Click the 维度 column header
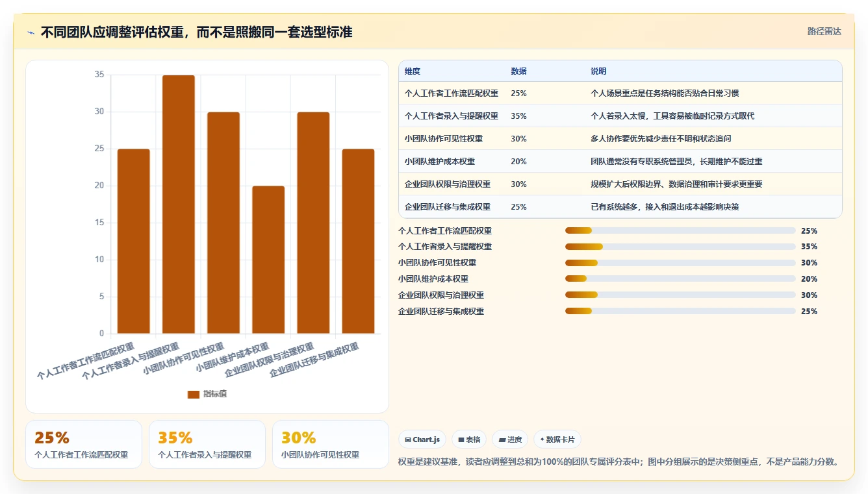 (x=413, y=71)
